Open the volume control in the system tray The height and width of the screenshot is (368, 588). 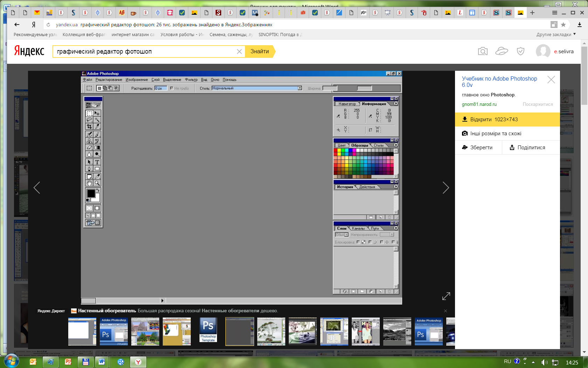544,362
